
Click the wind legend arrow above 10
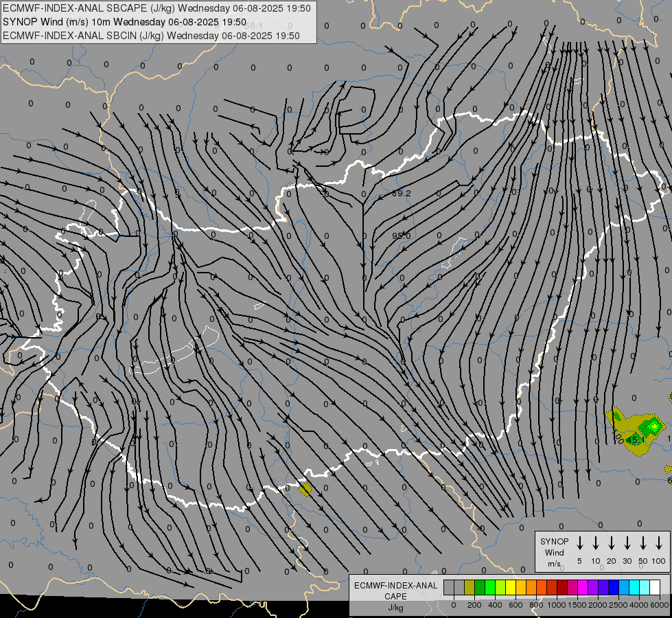tap(596, 543)
